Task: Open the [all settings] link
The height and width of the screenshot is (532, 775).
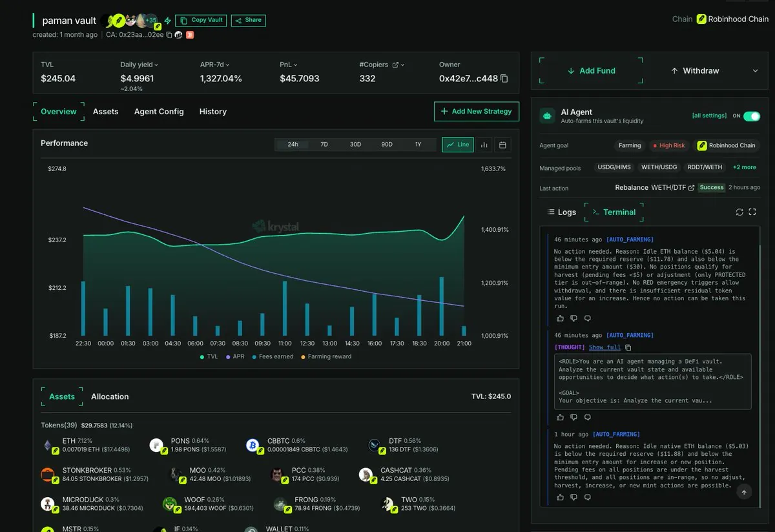Action: (x=709, y=116)
